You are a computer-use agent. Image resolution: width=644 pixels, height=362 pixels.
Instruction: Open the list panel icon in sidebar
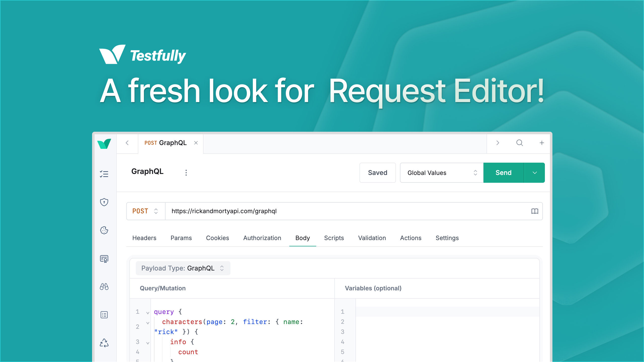[x=104, y=315]
